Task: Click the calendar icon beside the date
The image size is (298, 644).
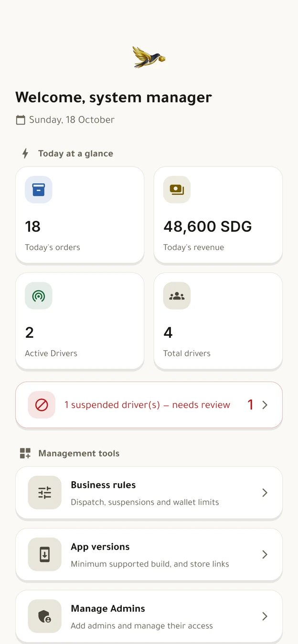Action: click(21, 120)
